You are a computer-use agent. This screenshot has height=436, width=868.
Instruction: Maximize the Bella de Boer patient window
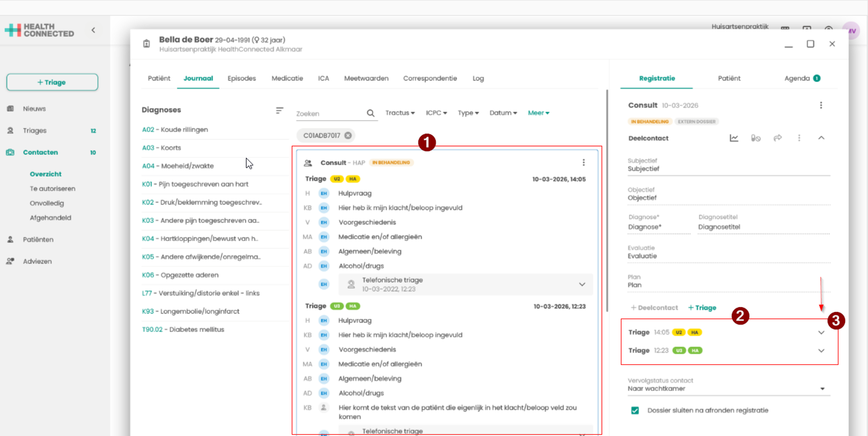tap(810, 44)
